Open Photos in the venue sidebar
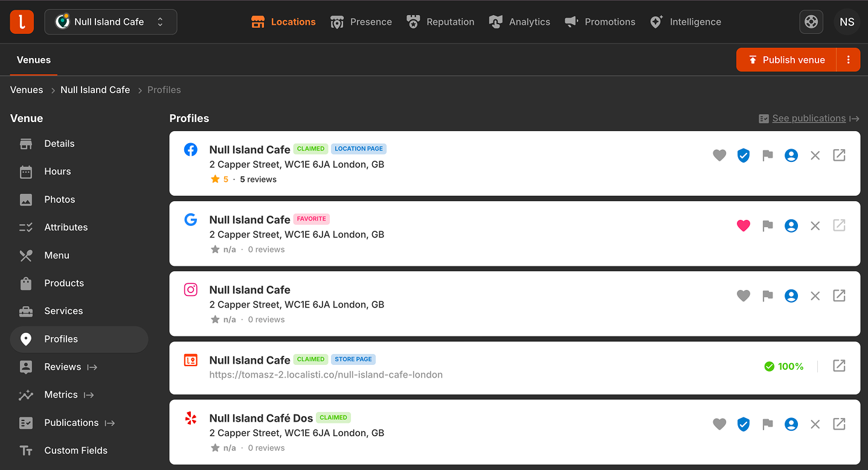This screenshot has width=868, height=470. (79, 199)
